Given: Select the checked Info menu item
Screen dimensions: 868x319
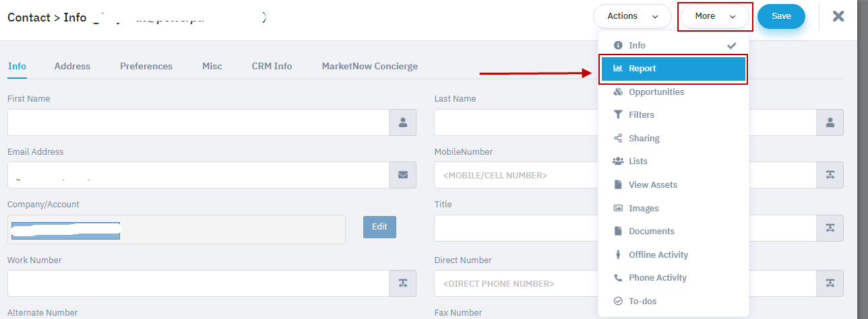Looking at the screenshot, I should coord(637,46).
